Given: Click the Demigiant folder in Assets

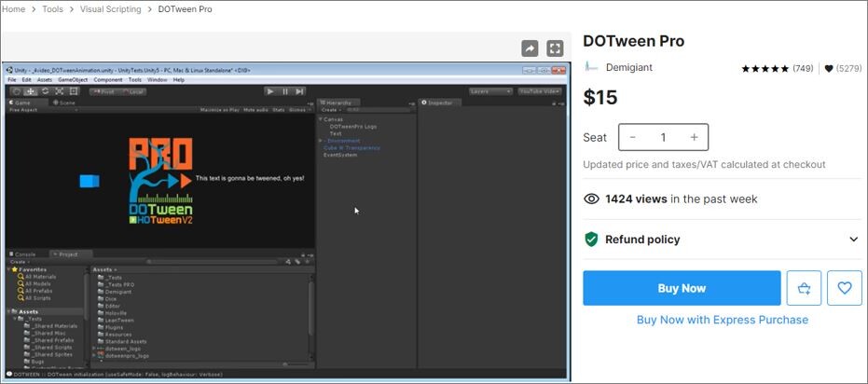Looking at the screenshot, I should click(x=115, y=292).
